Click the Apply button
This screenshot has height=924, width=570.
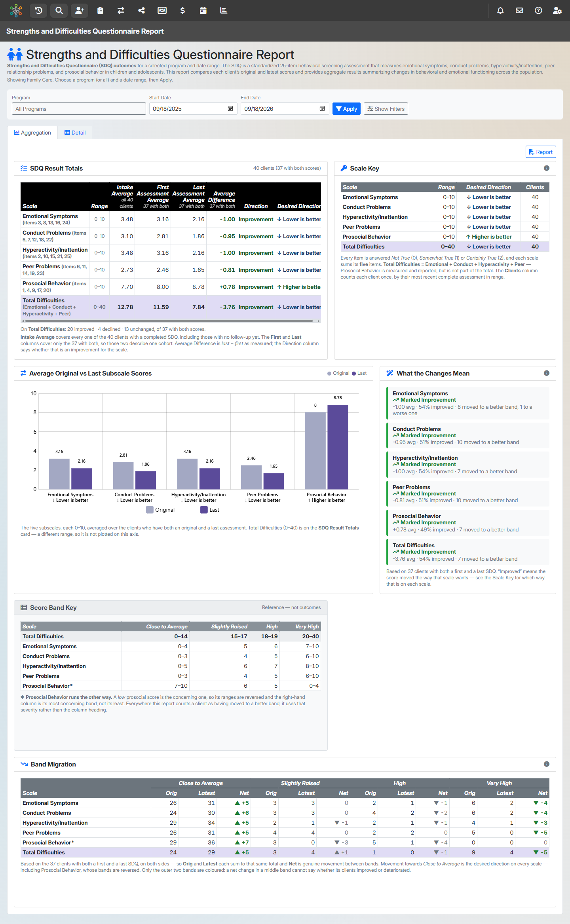346,109
